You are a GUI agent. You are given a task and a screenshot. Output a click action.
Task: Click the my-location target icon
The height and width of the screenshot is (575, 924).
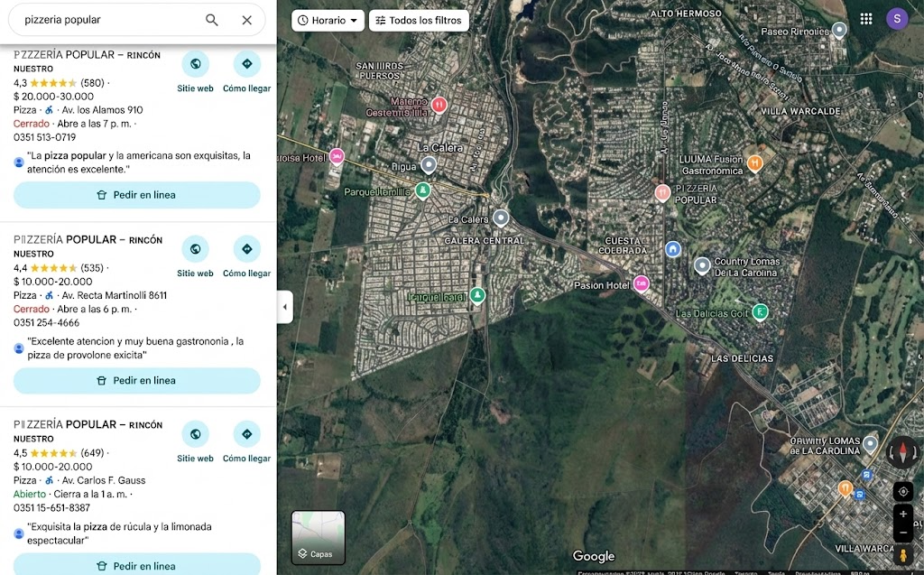click(903, 491)
